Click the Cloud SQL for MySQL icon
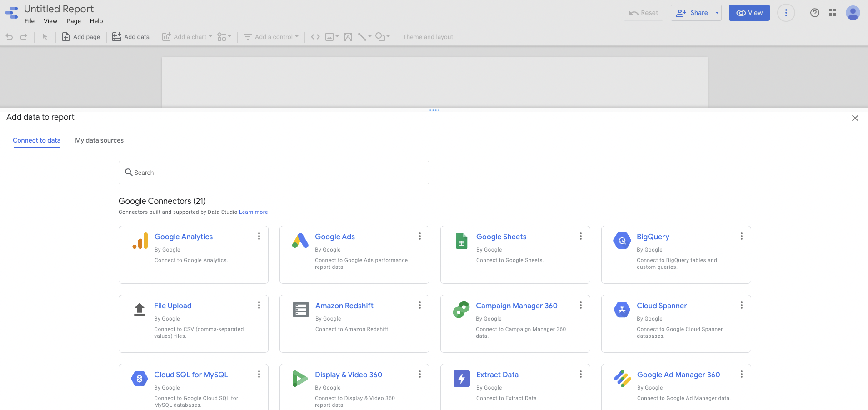Viewport: 868px width, 410px height. (140, 379)
